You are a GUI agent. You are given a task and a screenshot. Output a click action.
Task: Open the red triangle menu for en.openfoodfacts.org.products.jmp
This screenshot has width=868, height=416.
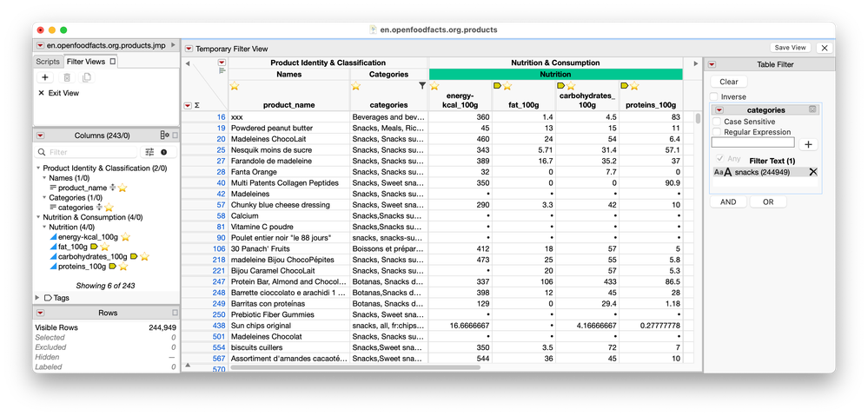pos(41,45)
